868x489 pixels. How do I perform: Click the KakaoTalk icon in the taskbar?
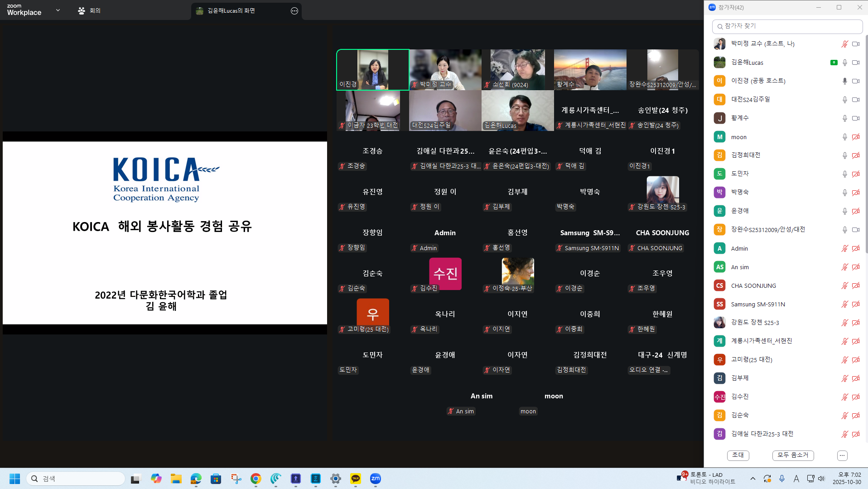point(356,479)
